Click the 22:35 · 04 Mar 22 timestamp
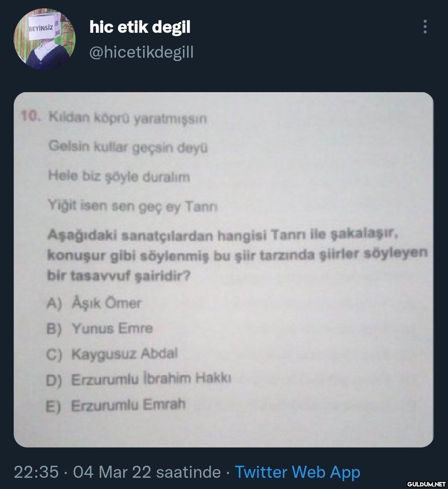The image size is (448, 489). pyautogui.click(x=117, y=472)
